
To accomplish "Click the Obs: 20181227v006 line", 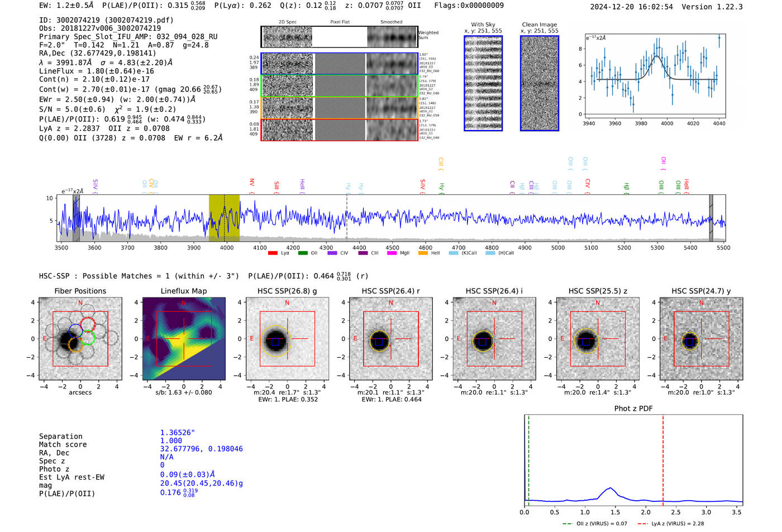I will [100, 28].
